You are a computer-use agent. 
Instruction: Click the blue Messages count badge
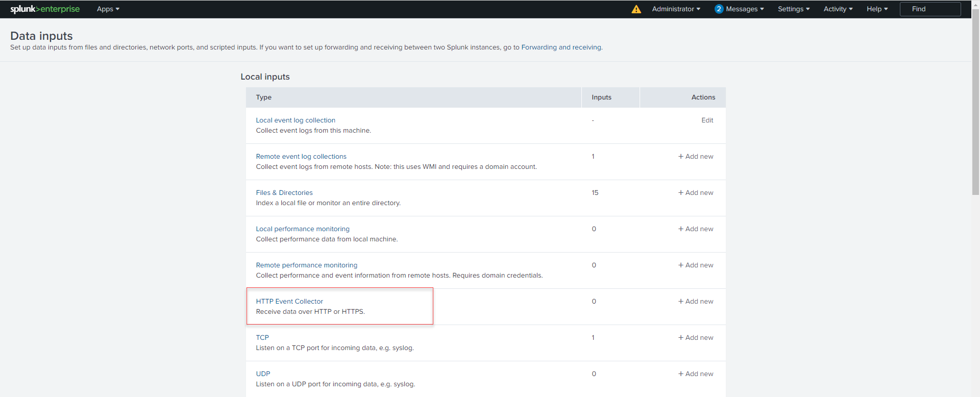(x=719, y=9)
